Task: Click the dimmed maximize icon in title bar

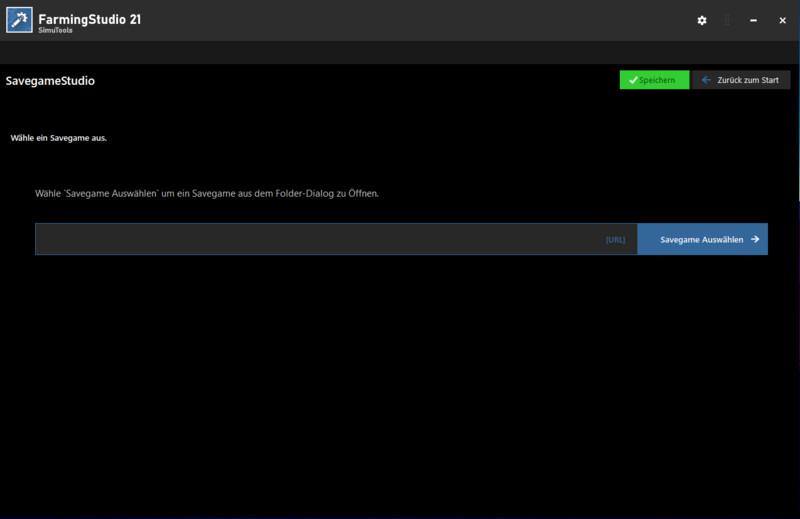Action: [x=728, y=20]
